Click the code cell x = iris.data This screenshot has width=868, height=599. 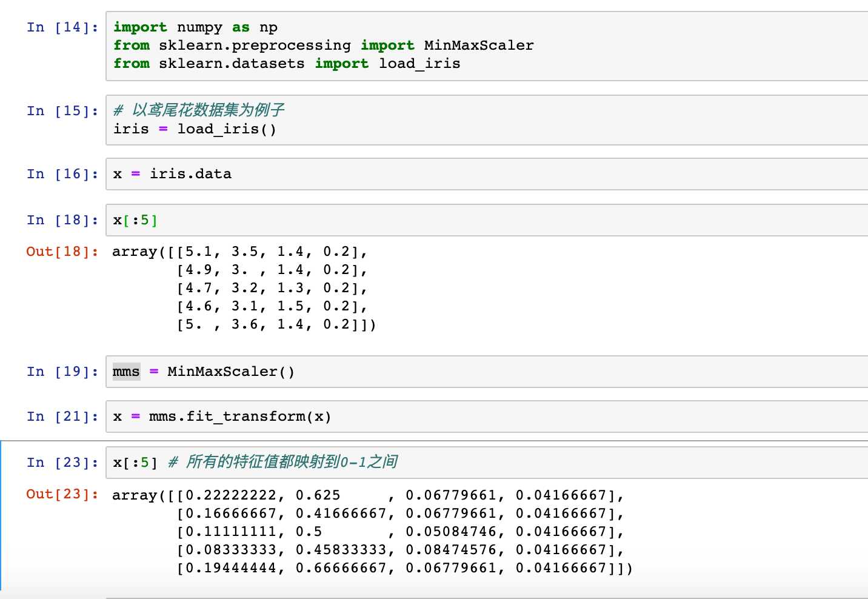(x=487, y=174)
